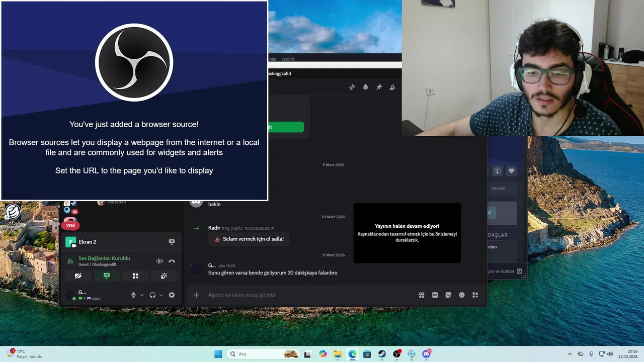The image size is (644, 362).
Task: Switch to OBS Studio from the taskbar
Action: click(397, 354)
